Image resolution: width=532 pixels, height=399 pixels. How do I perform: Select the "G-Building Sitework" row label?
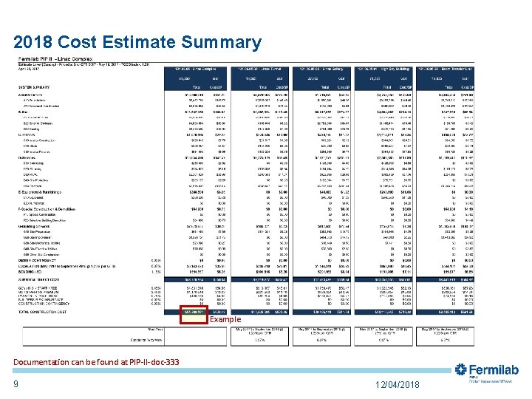tap(34, 226)
